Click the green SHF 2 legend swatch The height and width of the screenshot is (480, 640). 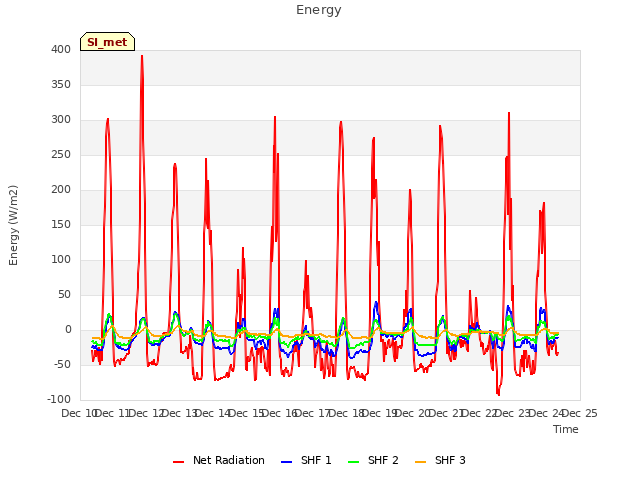click(x=353, y=462)
